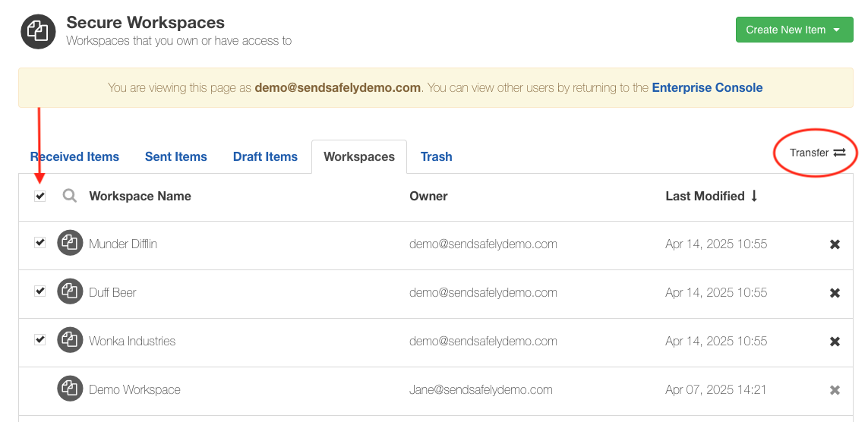Viewport: 868px width, 422px height.
Task: Click the X on the Wonka Industries row
Action: pos(835,342)
